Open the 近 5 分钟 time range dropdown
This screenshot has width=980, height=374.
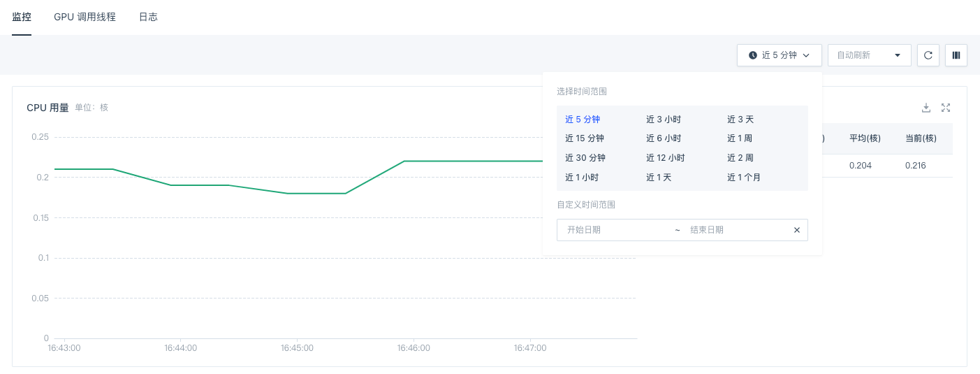tap(779, 55)
